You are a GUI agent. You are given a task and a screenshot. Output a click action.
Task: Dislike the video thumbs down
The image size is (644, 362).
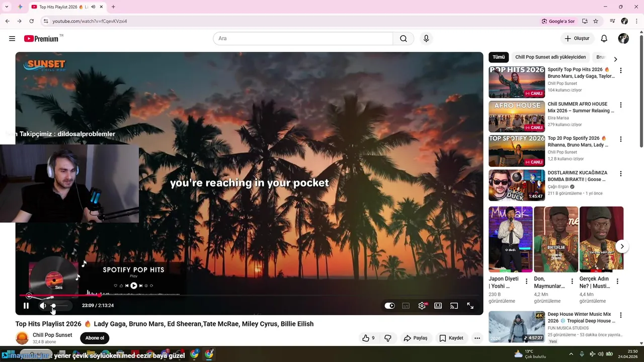[388, 338]
